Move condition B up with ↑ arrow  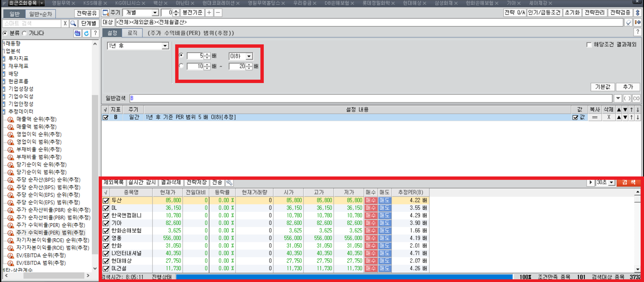[x=632, y=117]
